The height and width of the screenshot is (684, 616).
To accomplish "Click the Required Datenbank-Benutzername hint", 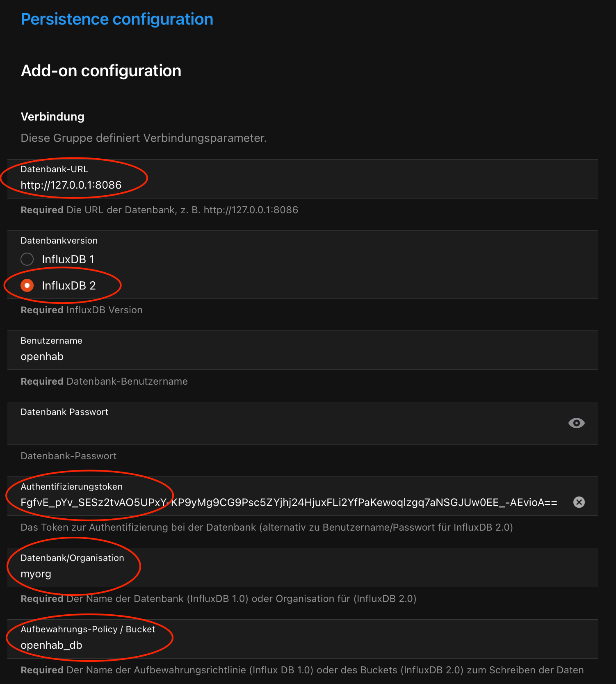I will tap(104, 381).
